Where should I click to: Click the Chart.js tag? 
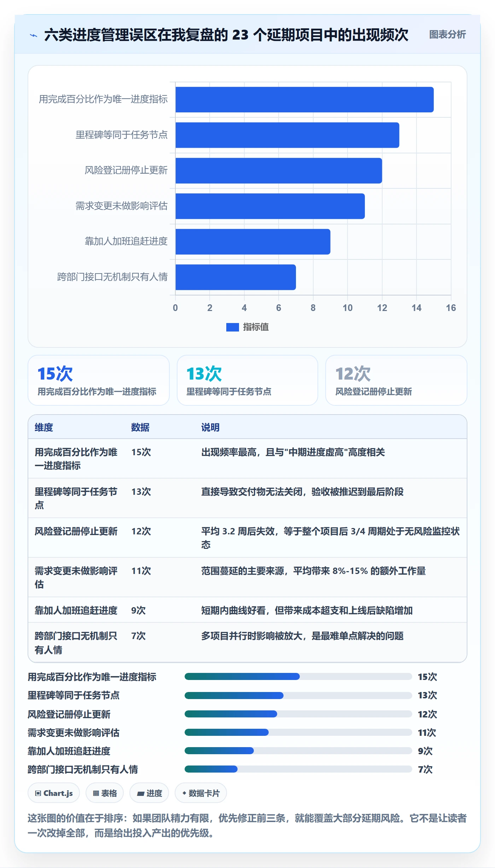pyautogui.click(x=54, y=793)
